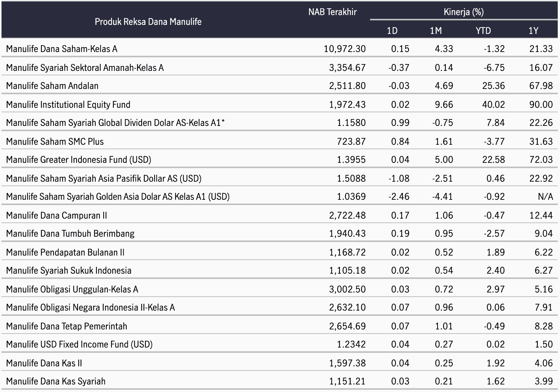Click NAB value 1,151.21
Image resolution: width=560 pixels, height=392 pixels.
(347, 381)
